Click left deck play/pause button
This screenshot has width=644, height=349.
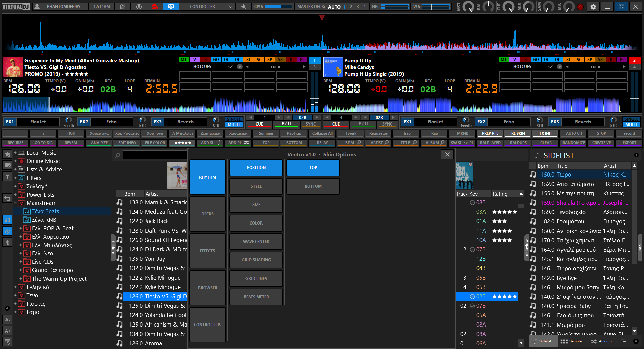[286, 124]
